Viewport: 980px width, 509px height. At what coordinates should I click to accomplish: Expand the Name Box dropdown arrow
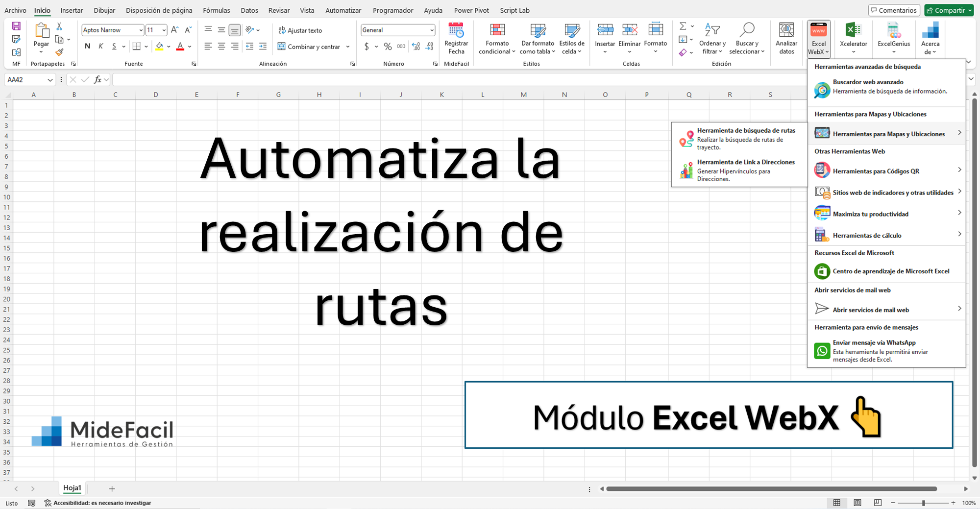[50, 80]
